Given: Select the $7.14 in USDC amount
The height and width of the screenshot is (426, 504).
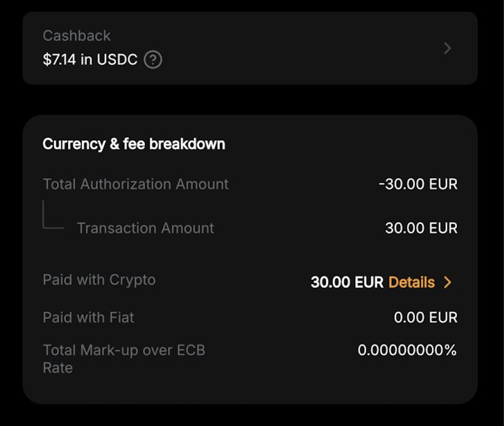Looking at the screenshot, I should pos(90,60).
